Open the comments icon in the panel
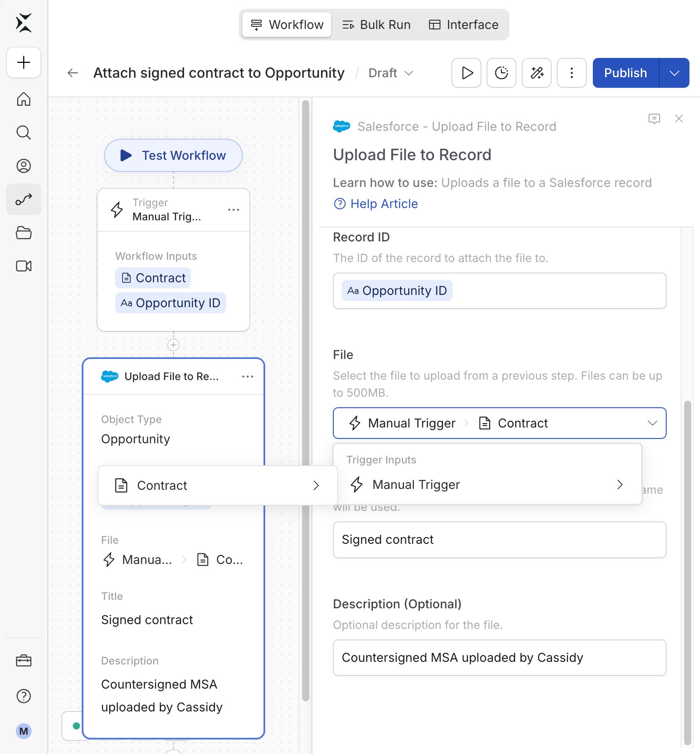This screenshot has height=754, width=700. pyautogui.click(x=654, y=118)
